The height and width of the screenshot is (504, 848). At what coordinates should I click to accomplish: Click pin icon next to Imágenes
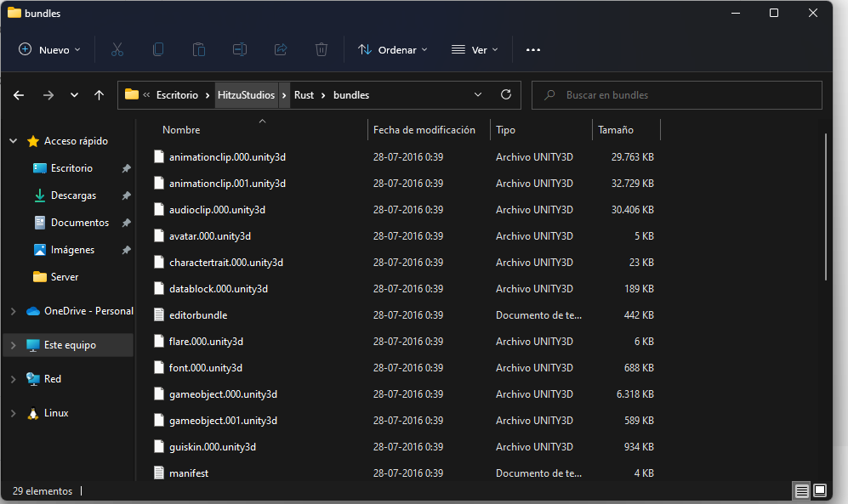(x=126, y=250)
